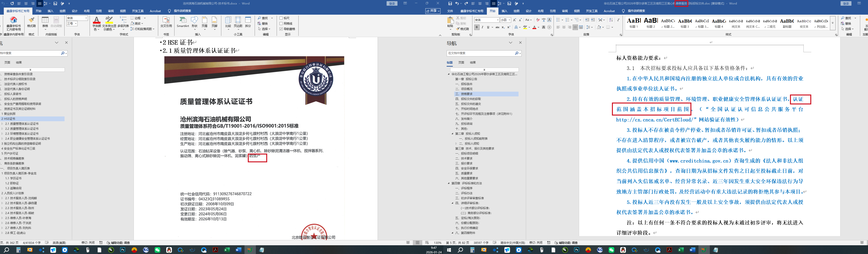
Task: Open font size 三号 dropdown in left window
Action: 76,24
